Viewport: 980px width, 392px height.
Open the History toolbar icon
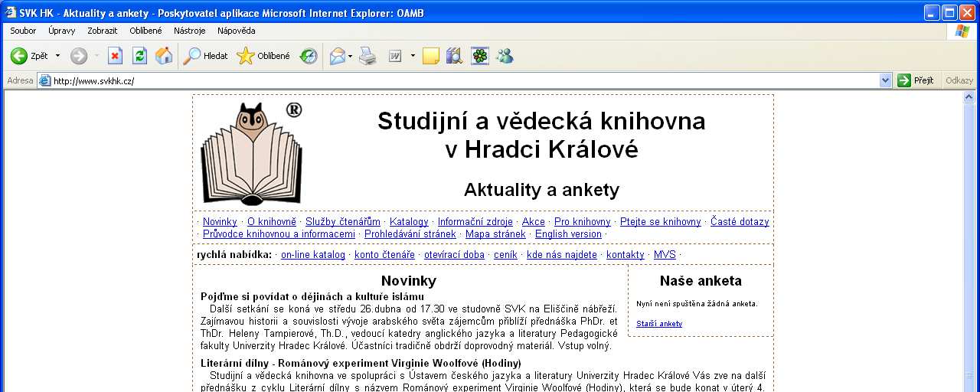pyautogui.click(x=309, y=56)
